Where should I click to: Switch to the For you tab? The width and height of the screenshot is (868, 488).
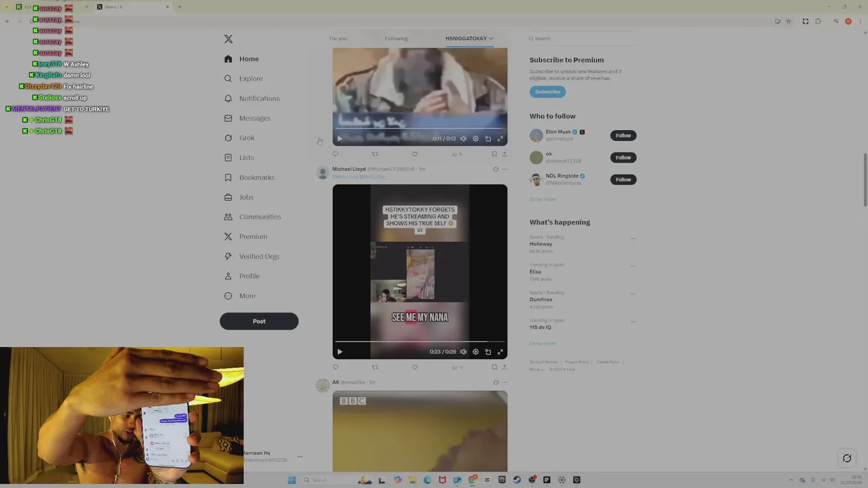338,39
